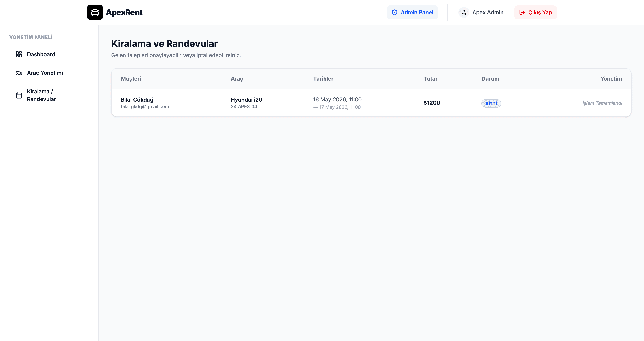This screenshot has height=341, width=644.
Task: Click the car icon beside Araç Yönetimi
Action: pos(19,73)
